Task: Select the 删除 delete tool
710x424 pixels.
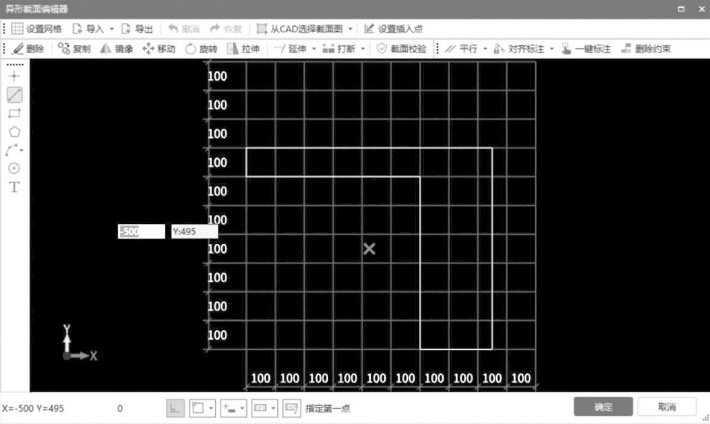Action: tap(28, 49)
